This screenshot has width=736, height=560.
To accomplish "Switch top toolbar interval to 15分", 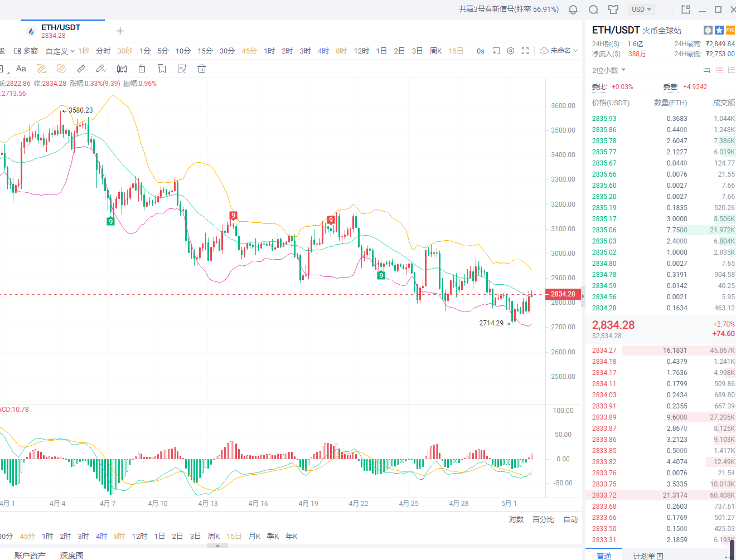I will coord(205,51).
